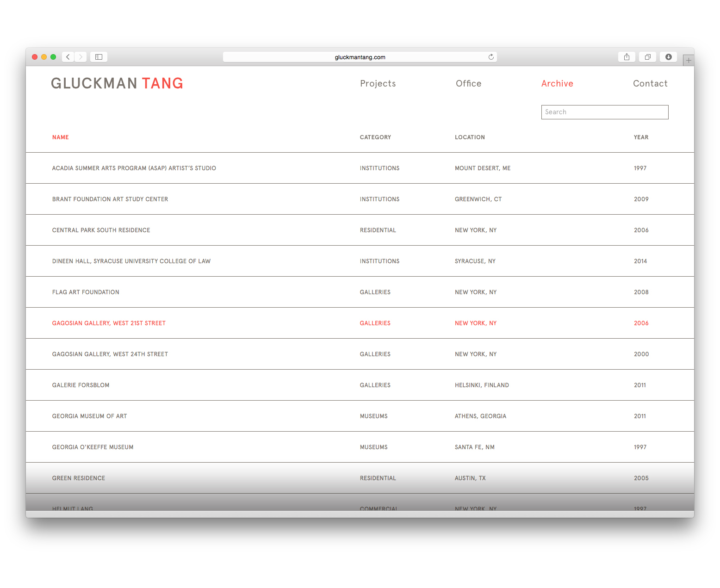Open the Contact menu item
This screenshot has width=720, height=588.
(650, 84)
